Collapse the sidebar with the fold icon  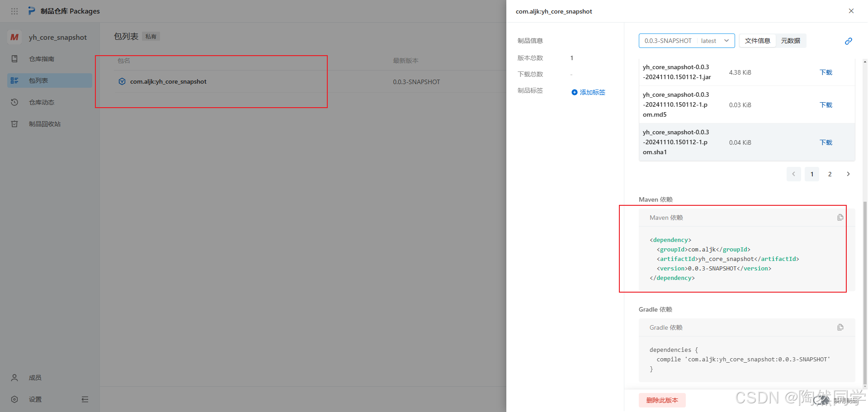tap(85, 399)
